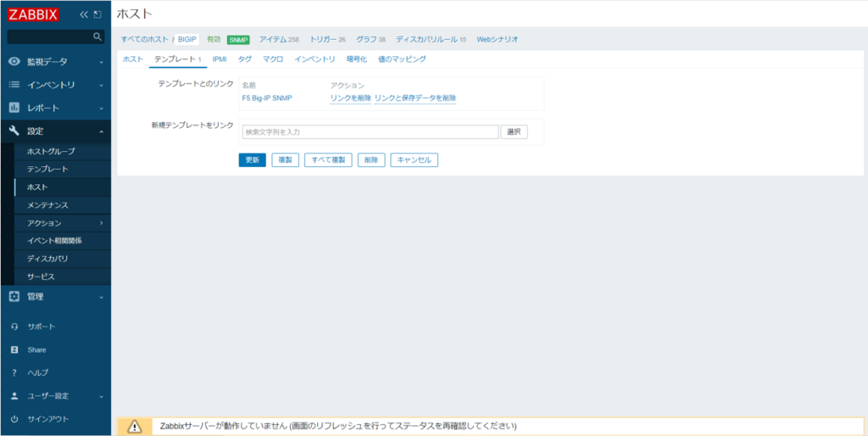868x436 pixels.
Task: Click サインアウト (Sign out)
Action: (46, 419)
